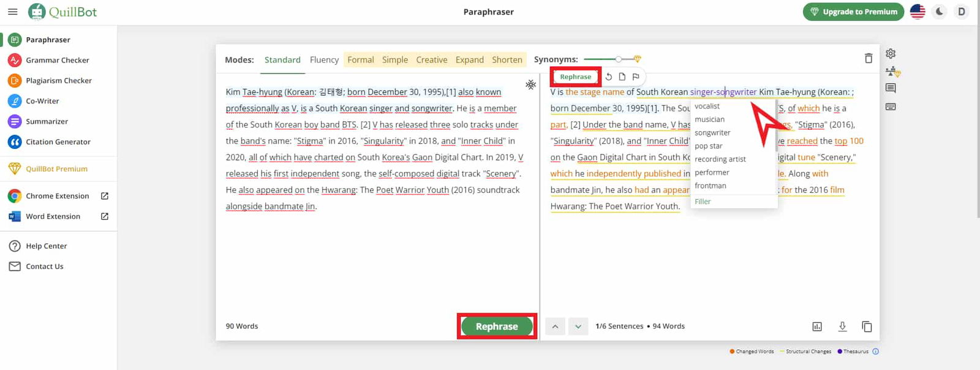This screenshot has width=980, height=370.
Task: Click the main green Rephrase button
Action: [497, 327]
